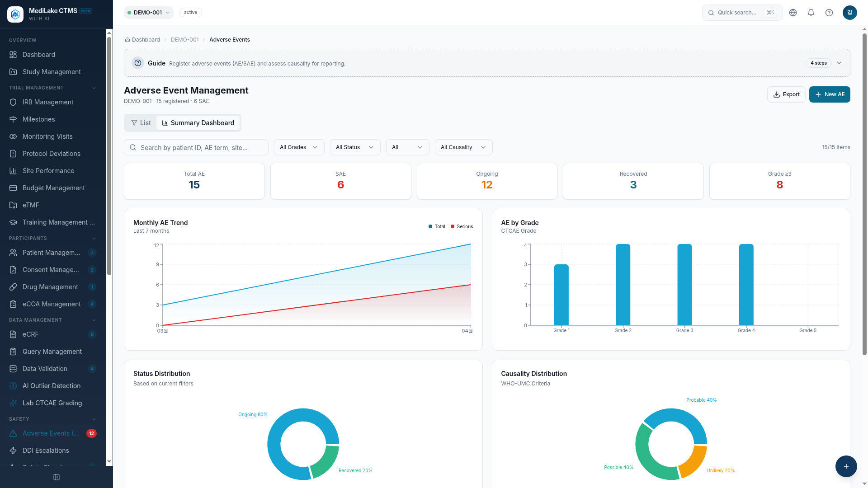Viewport: 868px width, 488px height.
Task: Open the All Causality filter
Action: 463,147
